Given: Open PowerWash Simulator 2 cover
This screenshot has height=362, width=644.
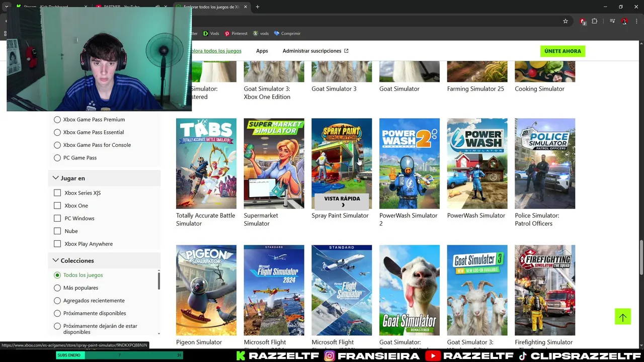Looking at the screenshot, I should pos(410,163).
